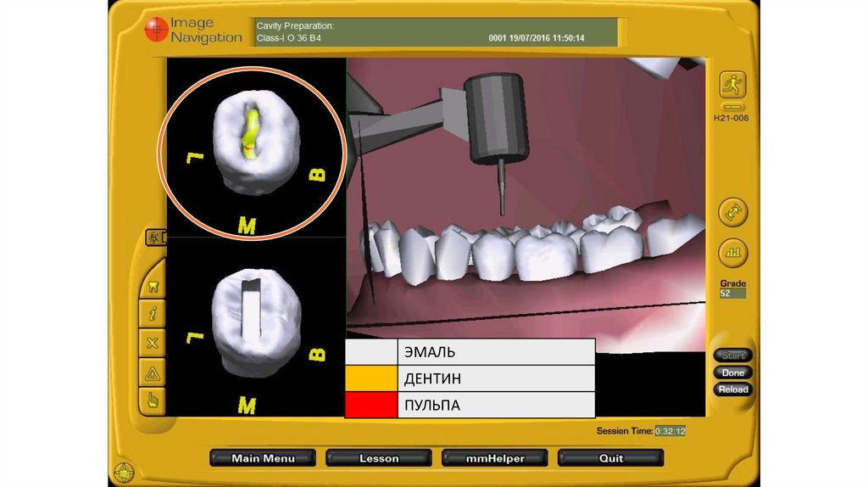Click the 'M' label in lower tooth view
This screenshot has width=868, height=487.
(247, 406)
